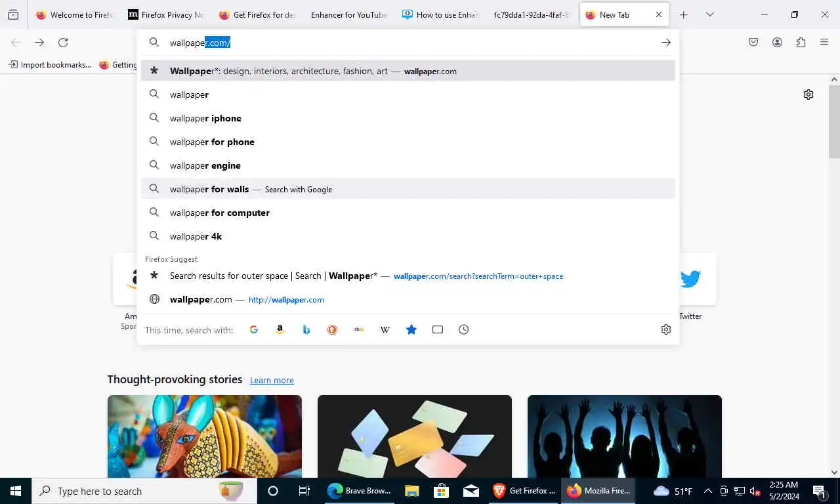
Task: Choose wallpaper 4k suggestion
Action: (408, 236)
